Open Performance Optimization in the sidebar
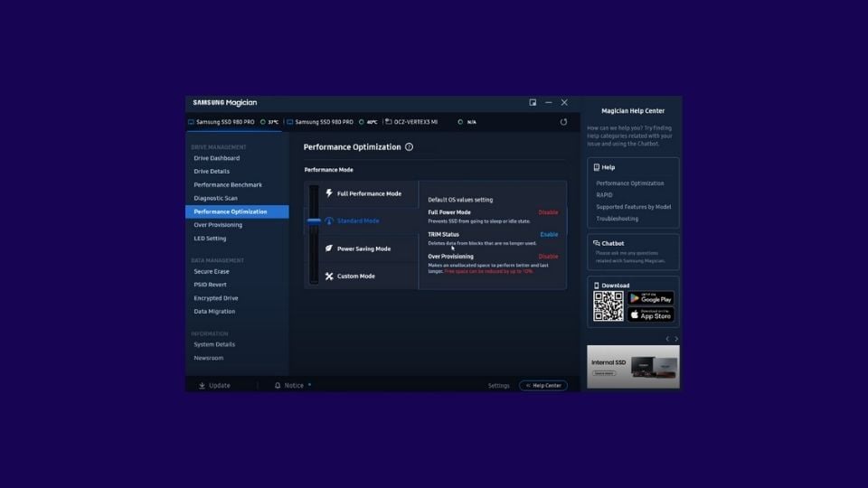The height and width of the screenshot is (488, 868). click(x=237, y=211)
